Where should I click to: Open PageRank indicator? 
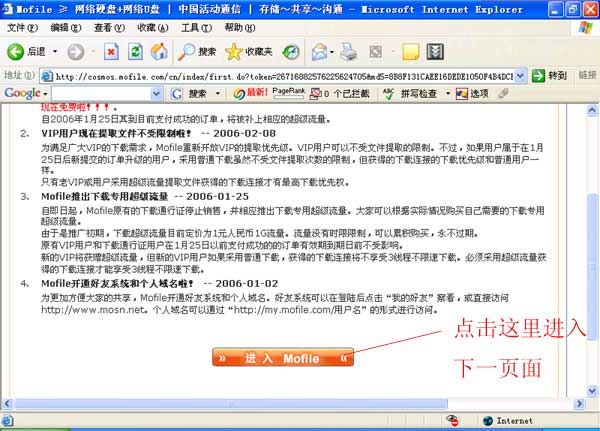[x=289, y=93]
